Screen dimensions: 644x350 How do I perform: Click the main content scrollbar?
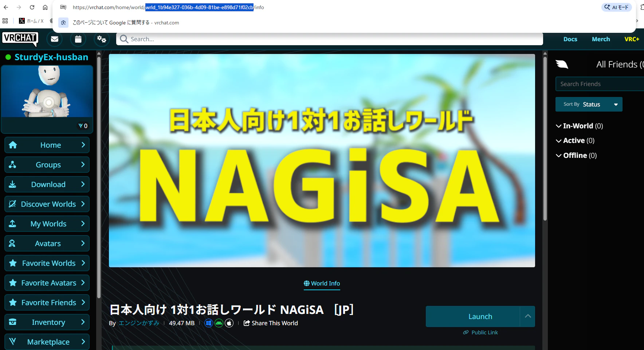point(545,138)
